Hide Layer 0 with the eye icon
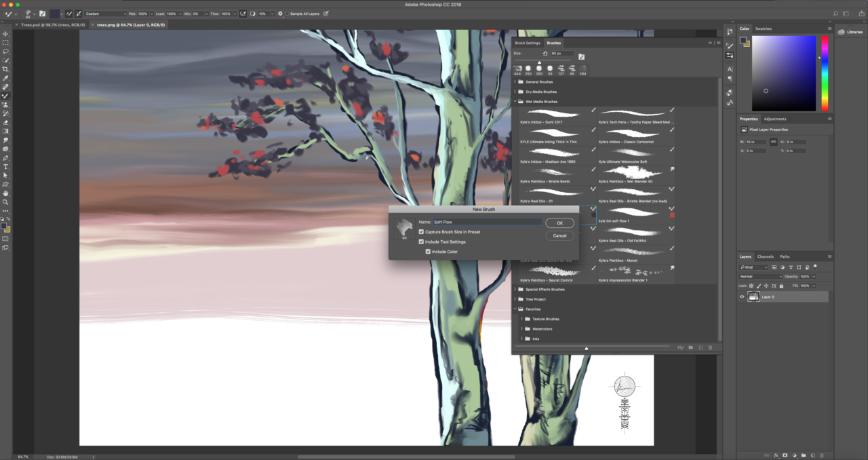The height and width of the screenshot is (460, 868). pyautogui.click(x=742, y=296)
